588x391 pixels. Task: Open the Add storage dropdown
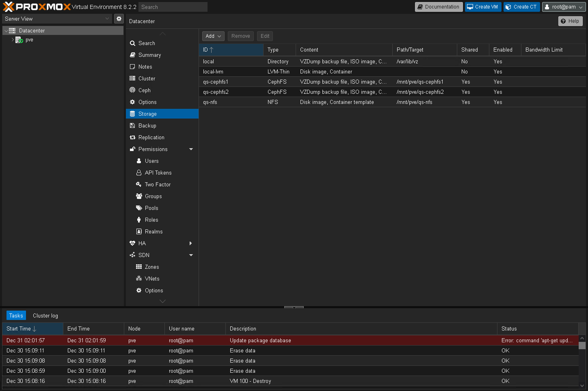[213, 36]
